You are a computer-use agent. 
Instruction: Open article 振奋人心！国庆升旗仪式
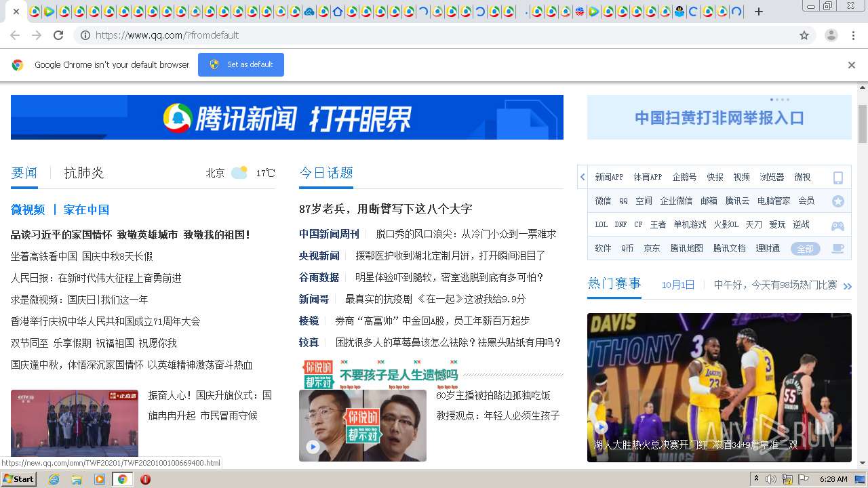tap(210, 405)
